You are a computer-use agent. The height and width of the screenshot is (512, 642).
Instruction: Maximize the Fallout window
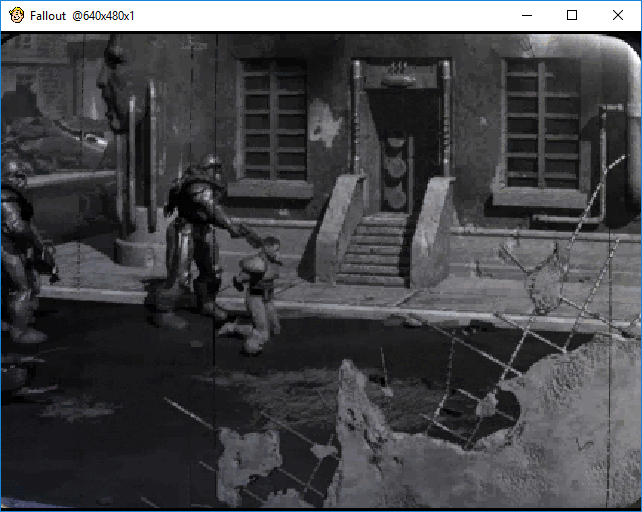572,16
